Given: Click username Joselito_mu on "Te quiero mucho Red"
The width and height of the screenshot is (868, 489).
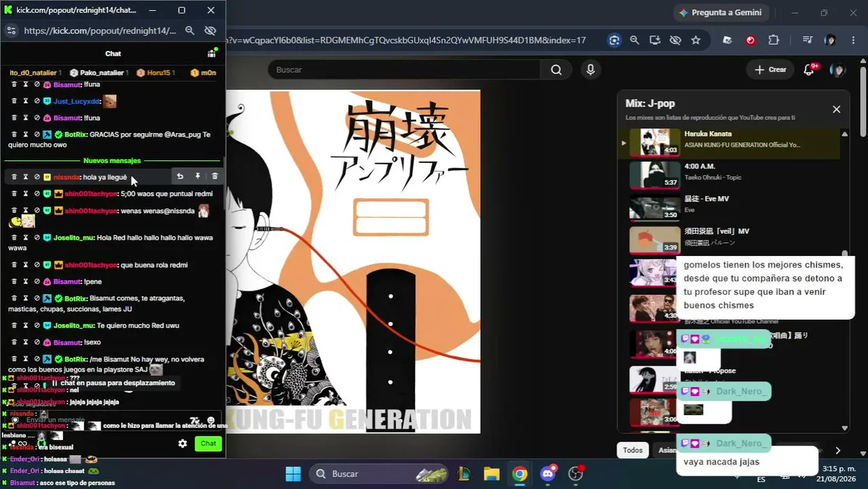Looking at the screenshot, I should point(73,325).
